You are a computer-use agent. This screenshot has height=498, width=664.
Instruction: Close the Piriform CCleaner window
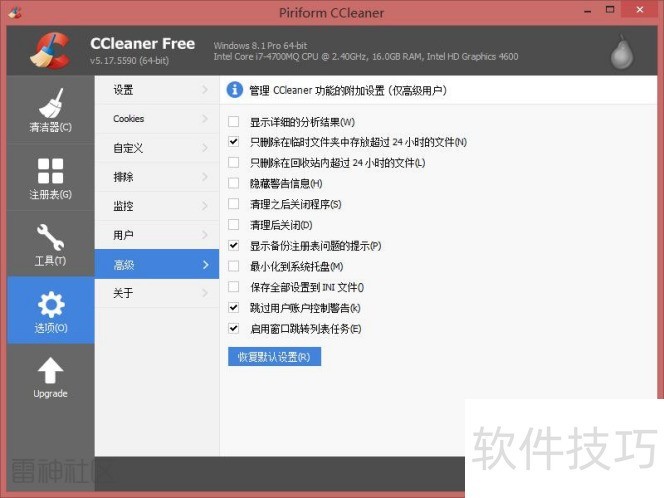point(639,10)
